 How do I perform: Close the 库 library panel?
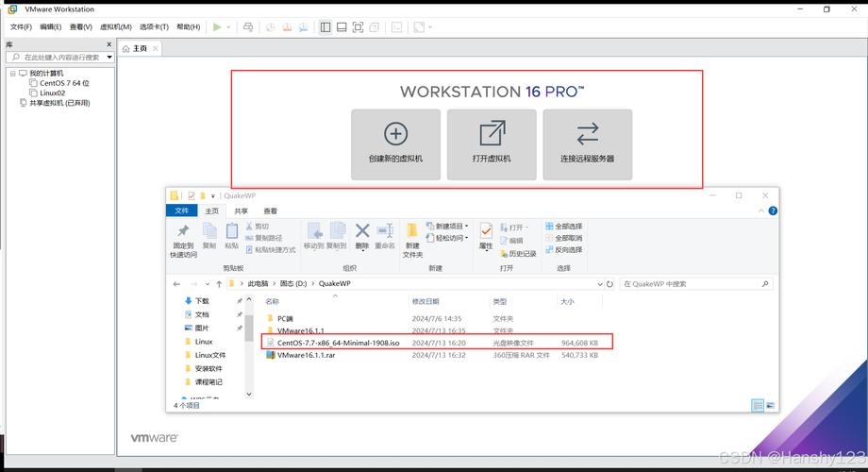(x=109, y=44)
